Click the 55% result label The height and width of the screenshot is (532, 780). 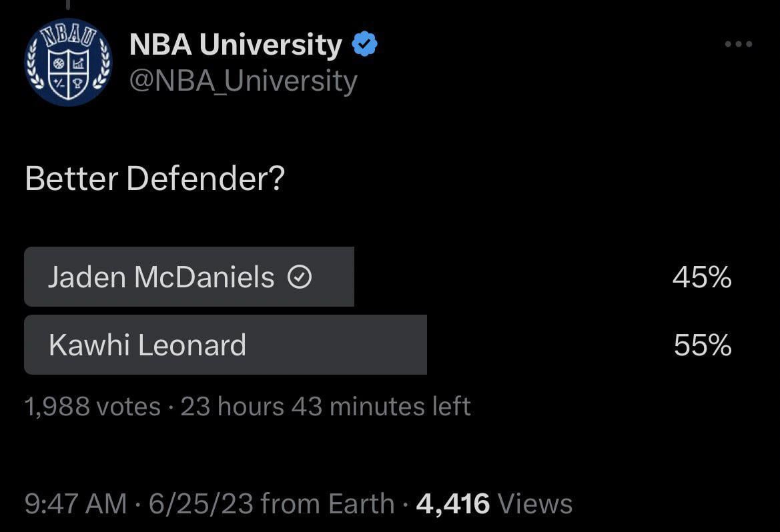[x=702, y=345]
